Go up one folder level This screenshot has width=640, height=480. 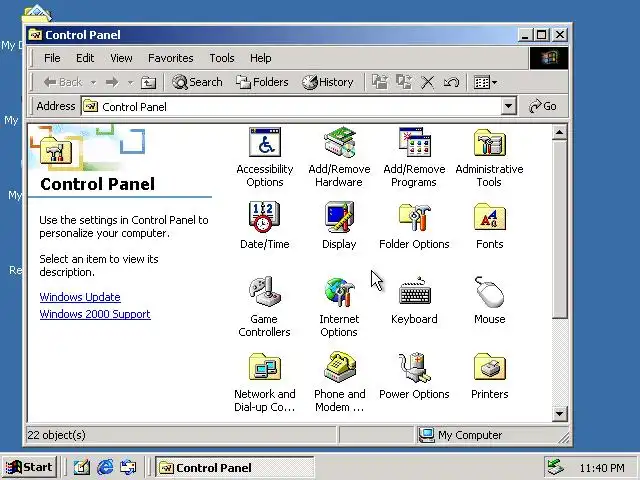click(x=148, y=82)
